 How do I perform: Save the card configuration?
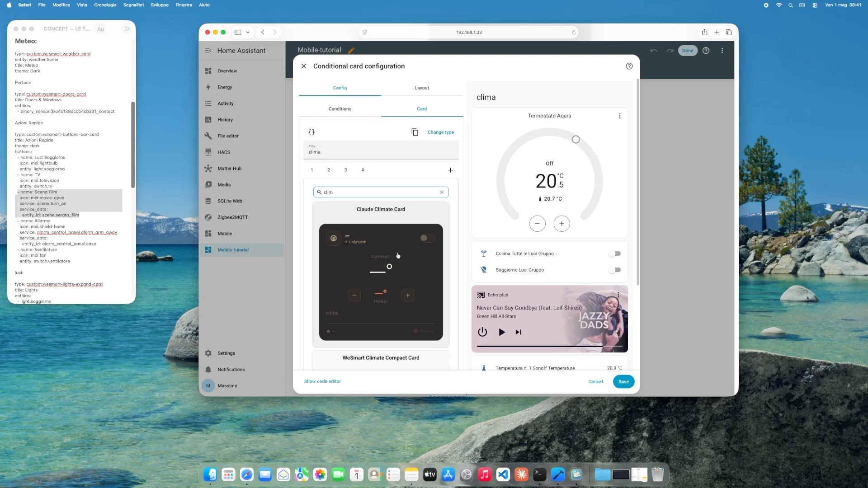tap(624, 382)
